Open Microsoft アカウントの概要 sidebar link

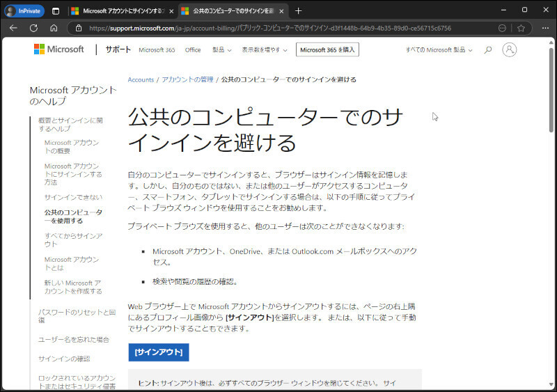pos(72,147)
